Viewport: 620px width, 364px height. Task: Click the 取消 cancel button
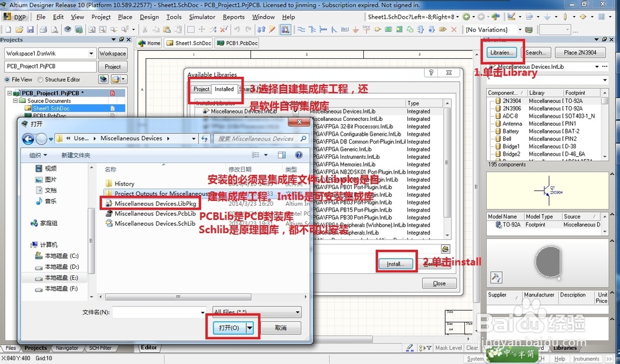pyautogui.click(x=281, y=327)
